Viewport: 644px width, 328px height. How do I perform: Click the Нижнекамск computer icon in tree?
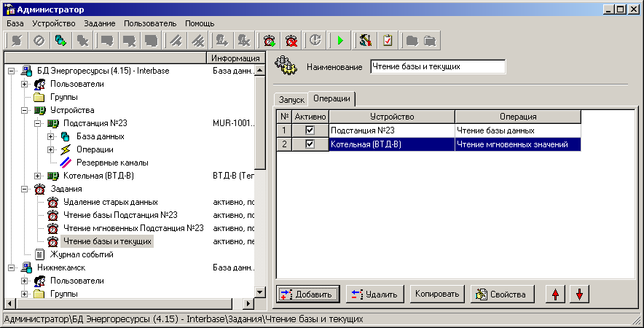27,268
